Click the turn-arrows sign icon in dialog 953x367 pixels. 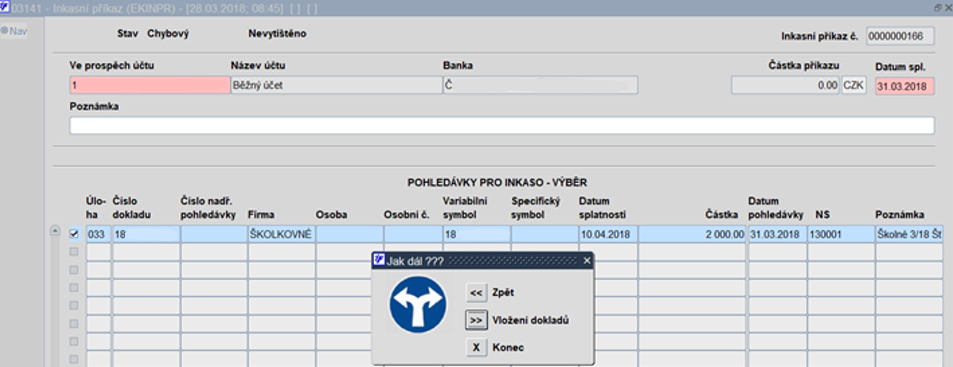(418, 304)
